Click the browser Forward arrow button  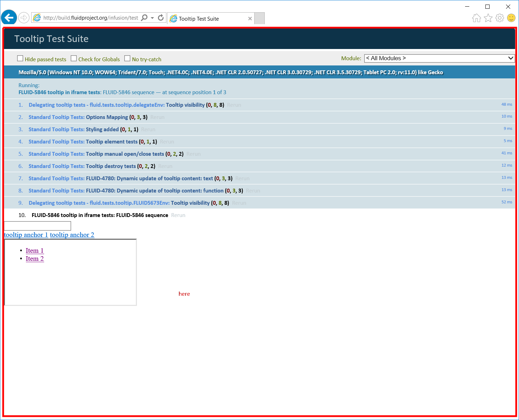coord(24,17)
